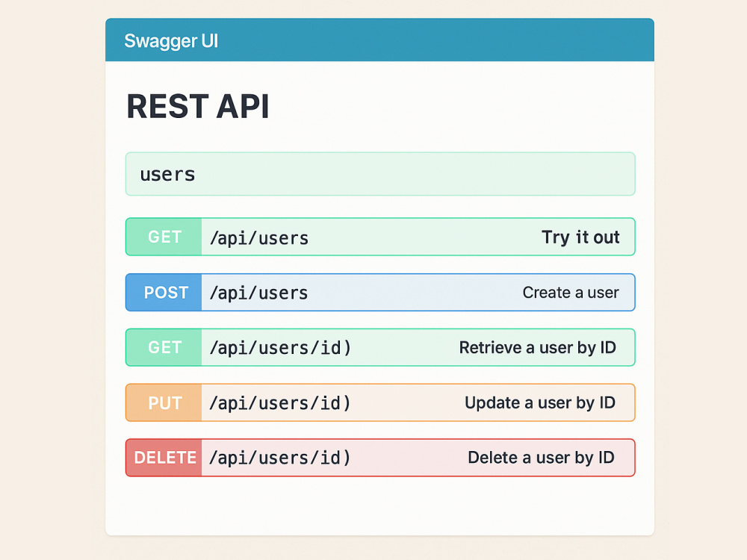
Task: Click the Create a user description
Action: coord(571,293)
